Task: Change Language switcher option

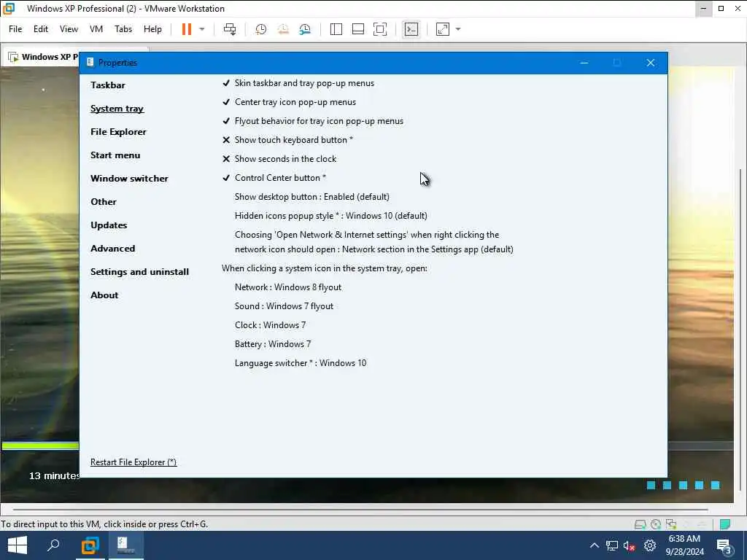Action: point(301,363)
